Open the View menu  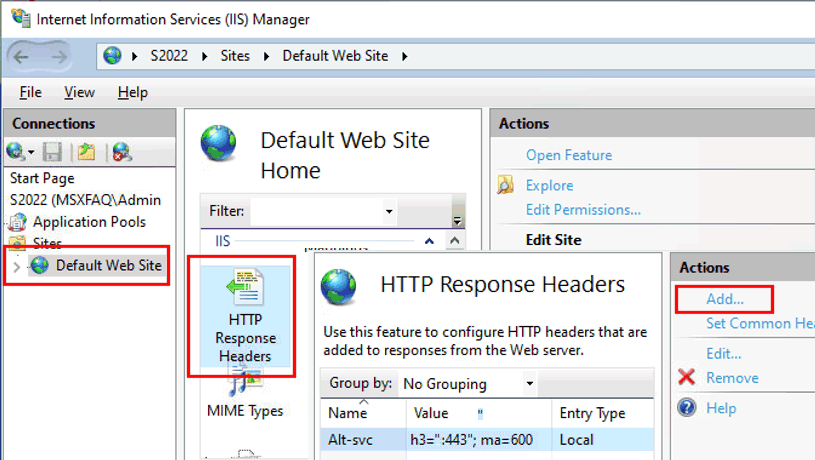pyautogui.click(x=79, y=93)
